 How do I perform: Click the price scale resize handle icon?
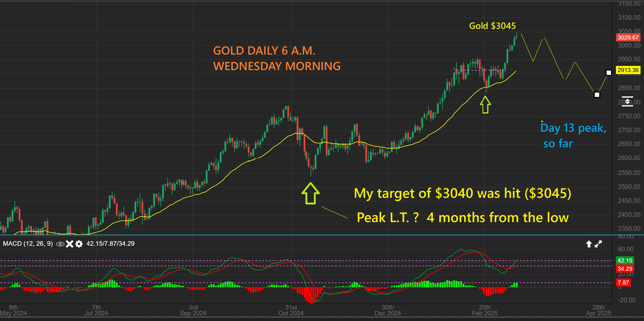pos(627,101)
